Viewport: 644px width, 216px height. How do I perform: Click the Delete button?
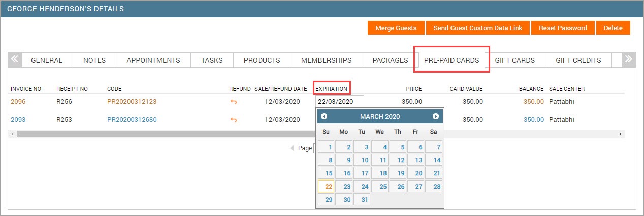pyautogui.click(x=613, y=28)
